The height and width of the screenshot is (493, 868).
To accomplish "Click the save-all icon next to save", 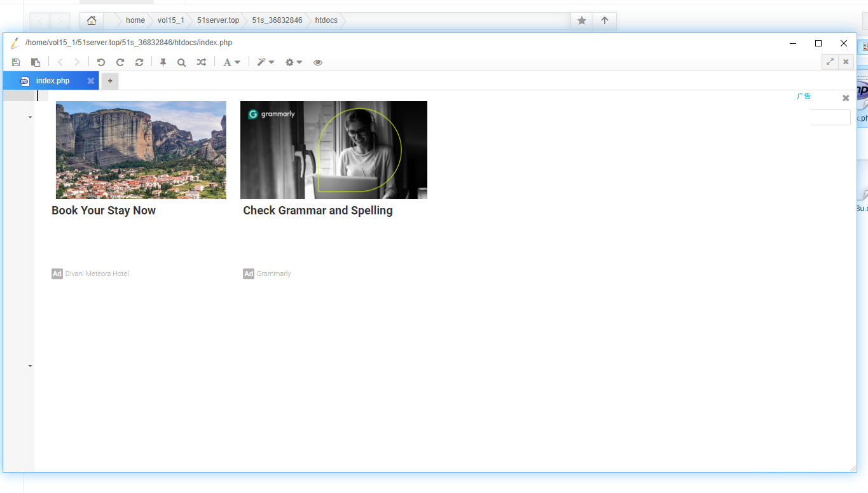I will tap(36, 62).
